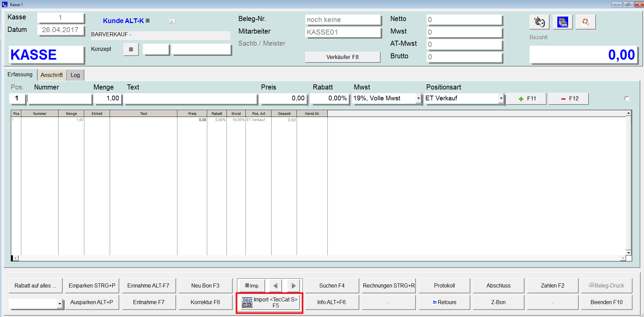The width and height of the screenshot is (644, 317).
Task: Click the Menge input field
Action: click(x=107, y=98)
